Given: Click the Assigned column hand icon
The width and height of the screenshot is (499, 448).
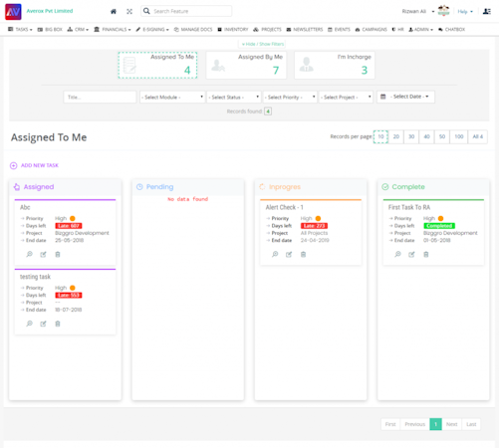Looking at the screenshot, I should (x=17, y=187).
